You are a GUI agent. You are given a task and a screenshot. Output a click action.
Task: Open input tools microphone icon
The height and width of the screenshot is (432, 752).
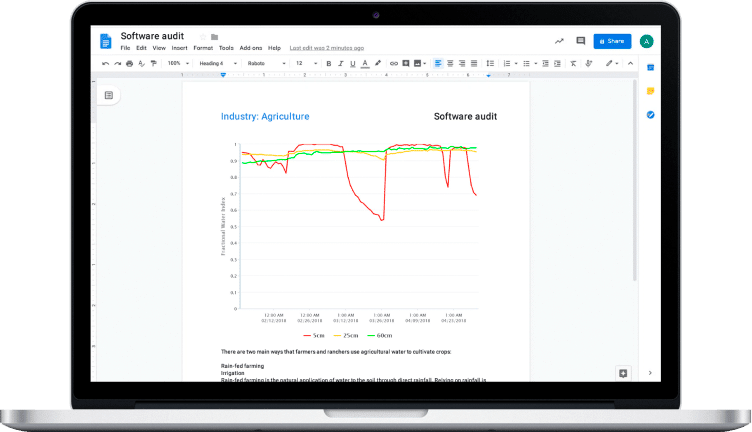589,63
